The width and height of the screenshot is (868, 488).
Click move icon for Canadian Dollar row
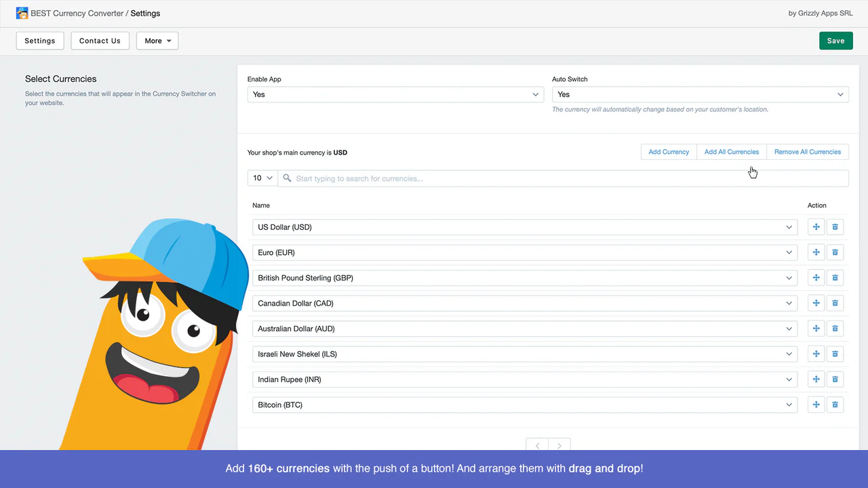[x=816, y=303]
